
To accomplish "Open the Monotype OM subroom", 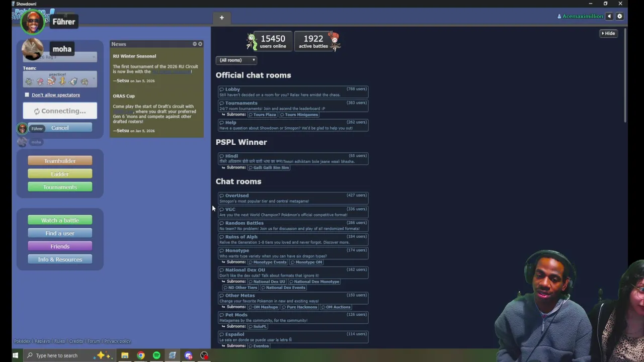I will 306,262.
